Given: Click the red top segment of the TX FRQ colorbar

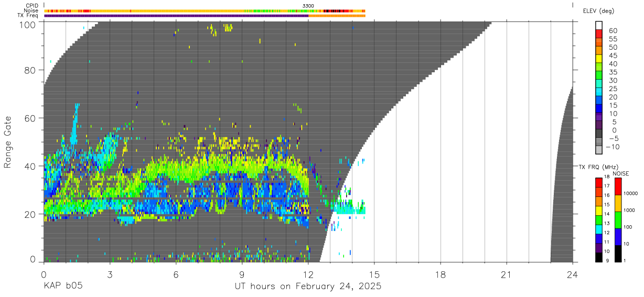Looking at the screenshot, I should pos(599,182).
